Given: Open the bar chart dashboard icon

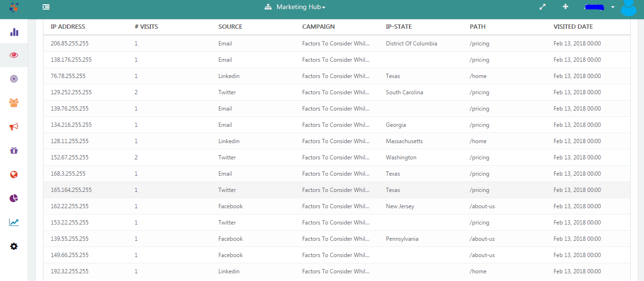Looking at the screenshot, I should (x=14, y=32).
